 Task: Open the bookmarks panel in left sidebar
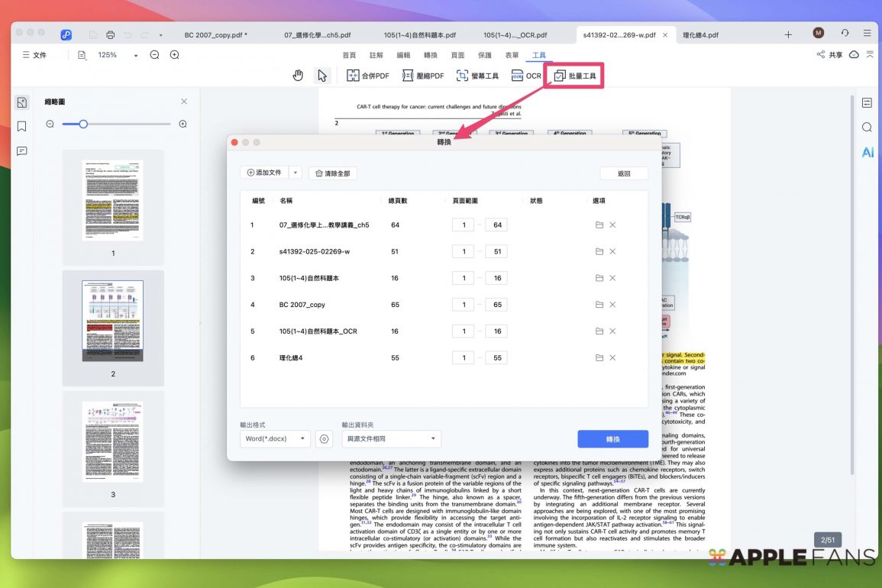tap(21, 127)
